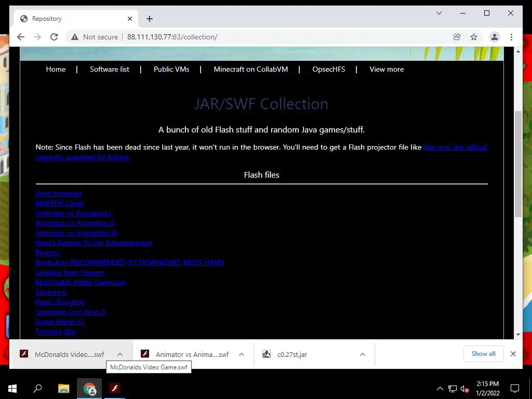The width and height of the screenshot is (532, 399).
Task: Open Minecraft on CollabVM nav item
Action: tap(251, 69)
